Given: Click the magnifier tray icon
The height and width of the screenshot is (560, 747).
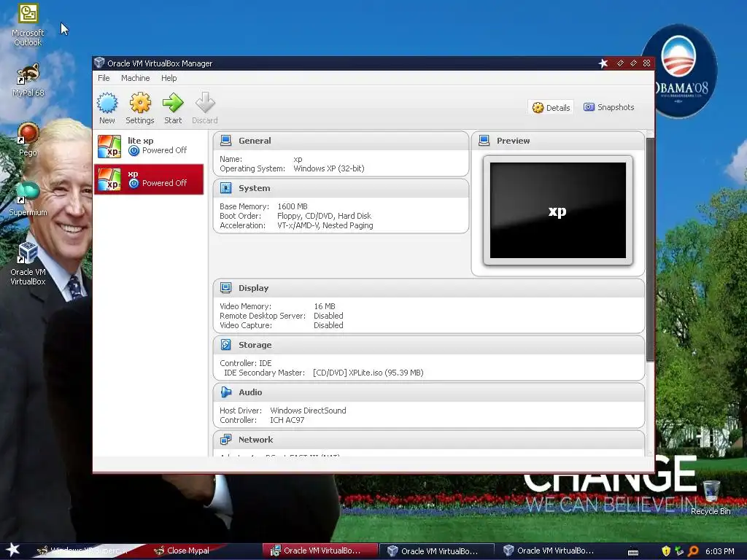Looking at the screenshot, I should point(693,551).
